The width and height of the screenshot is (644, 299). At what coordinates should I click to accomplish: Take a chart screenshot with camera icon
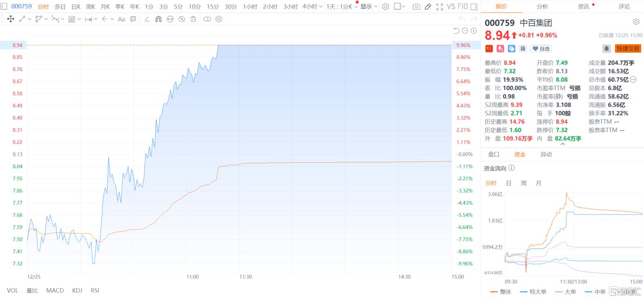tap(416, 7)
